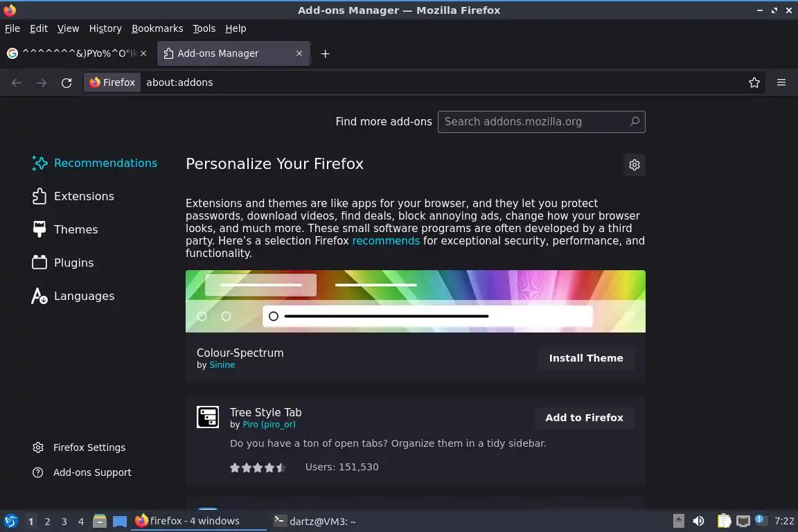Open Firefox Settings from the sidebar
798x532 pixels.
(x=80, y=447)
